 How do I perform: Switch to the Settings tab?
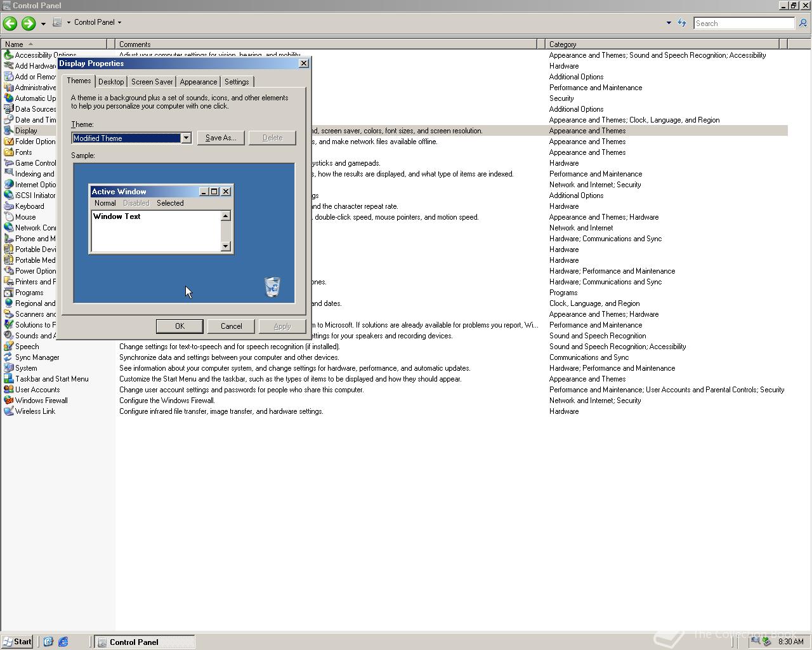(237, 82)
